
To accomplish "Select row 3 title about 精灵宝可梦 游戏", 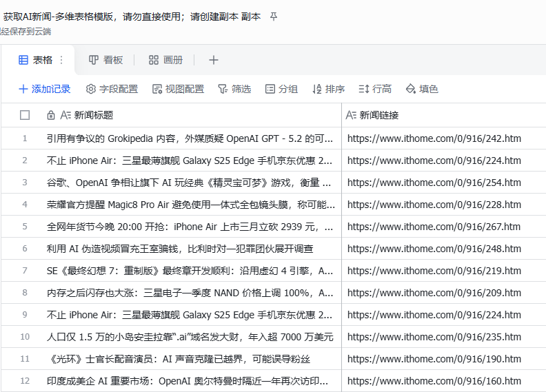I will 190,183.
